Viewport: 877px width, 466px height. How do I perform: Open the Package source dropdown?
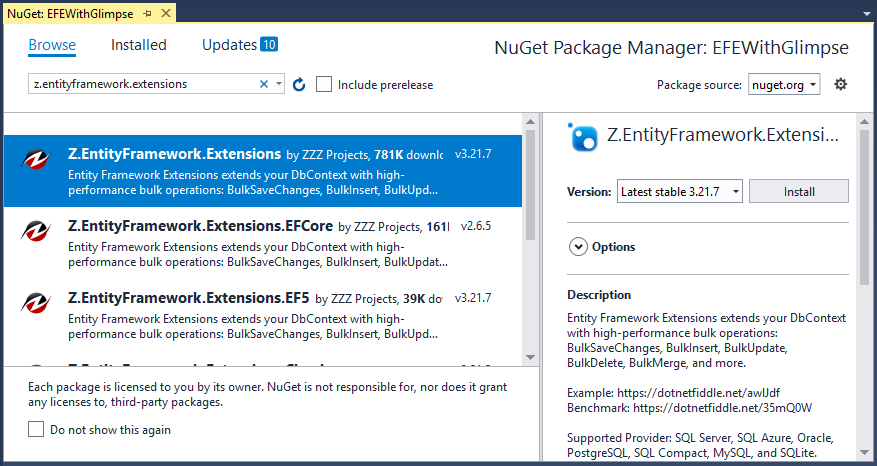[x=784, y=84]
